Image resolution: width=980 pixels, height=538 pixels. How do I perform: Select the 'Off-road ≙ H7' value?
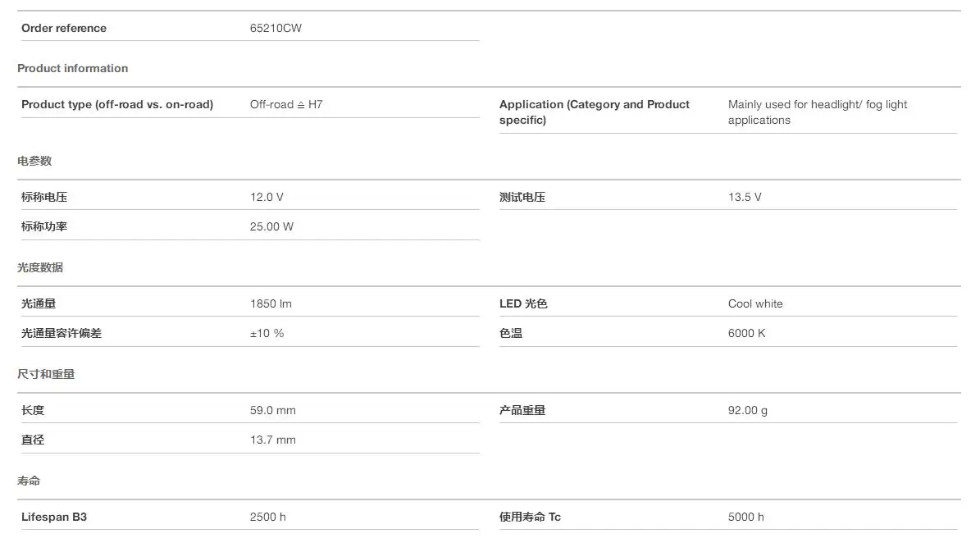tap(286, 104)
